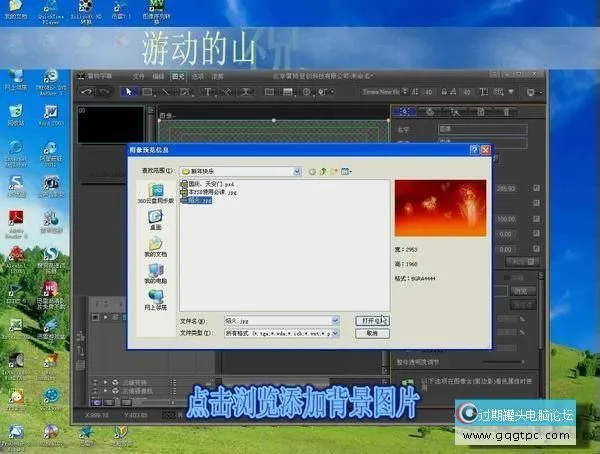Open 我的文档 desktop icon
The height and width of the screenshot is (454, 600).
click(16, 10)
